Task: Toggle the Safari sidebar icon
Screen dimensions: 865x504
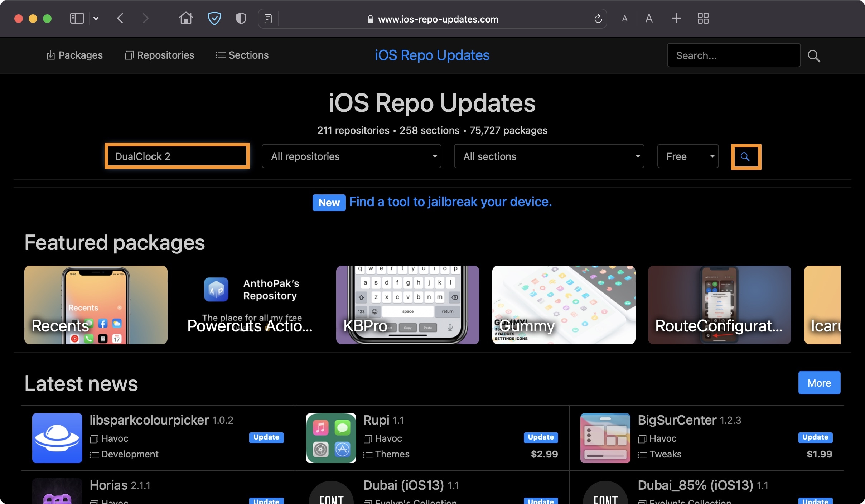Action: point(77,18)
